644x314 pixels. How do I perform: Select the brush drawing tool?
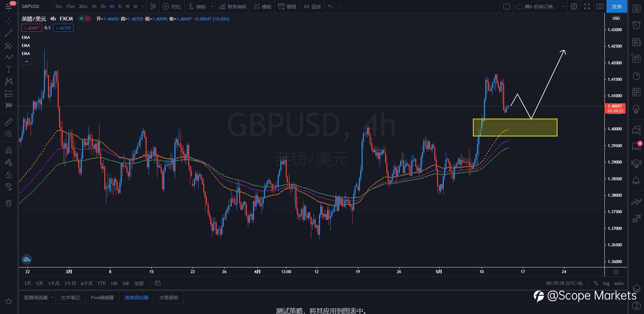(x=9, y=57)
